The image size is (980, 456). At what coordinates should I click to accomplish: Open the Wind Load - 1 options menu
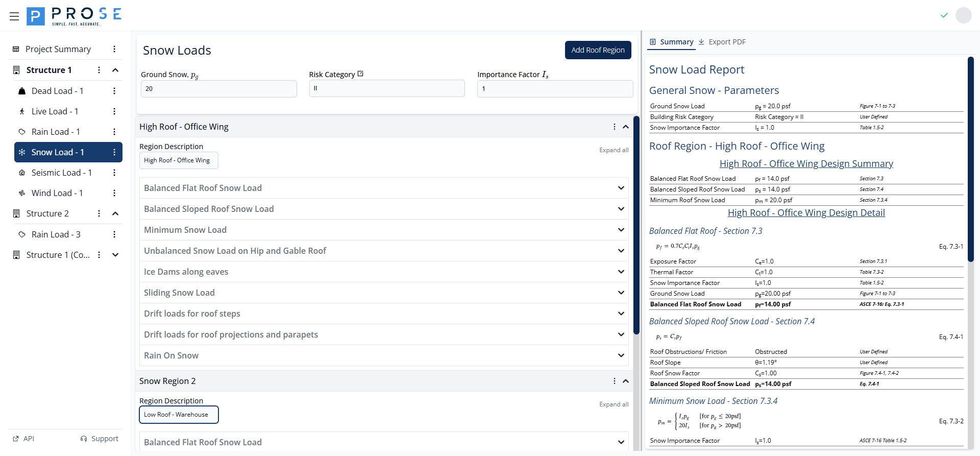(x=114, y=193)
